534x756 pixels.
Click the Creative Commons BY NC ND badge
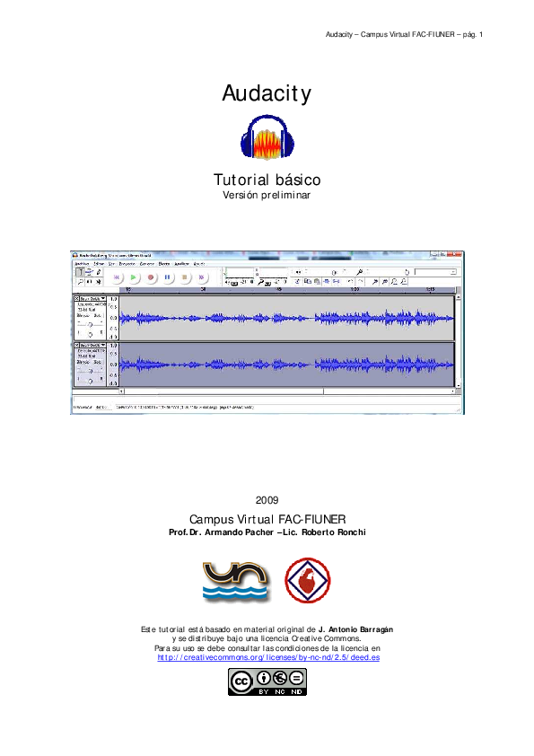click(267, 681)
